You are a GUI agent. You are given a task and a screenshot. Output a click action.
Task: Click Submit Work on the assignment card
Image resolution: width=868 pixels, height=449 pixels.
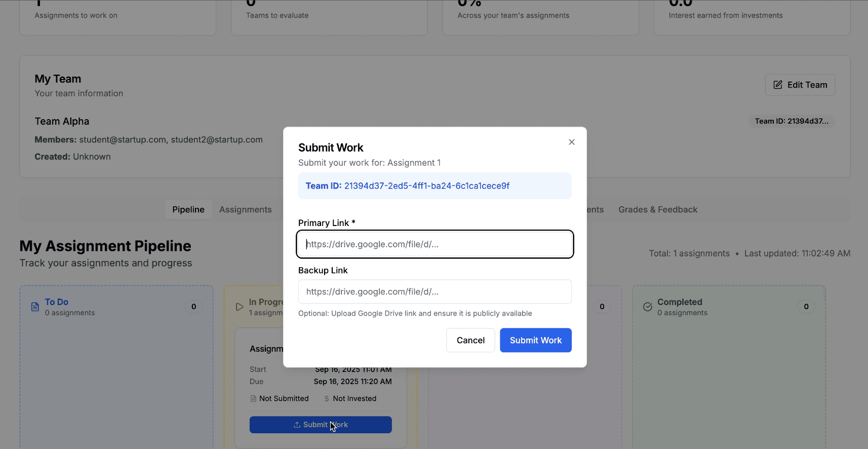(321, 425)
